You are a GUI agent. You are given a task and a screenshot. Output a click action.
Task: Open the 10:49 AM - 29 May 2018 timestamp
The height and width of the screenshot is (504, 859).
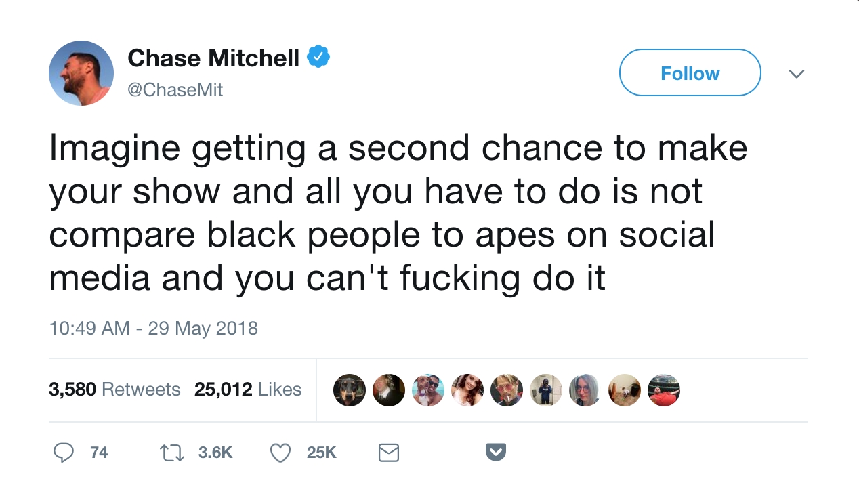pos(154,329)
